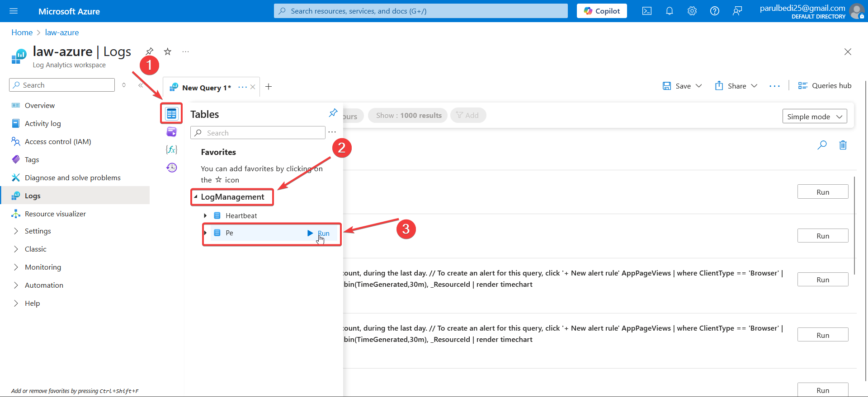Click the search magnifier above query list
Image resolution: width=868 pixels, height=397 pixels.
(822, 145)
